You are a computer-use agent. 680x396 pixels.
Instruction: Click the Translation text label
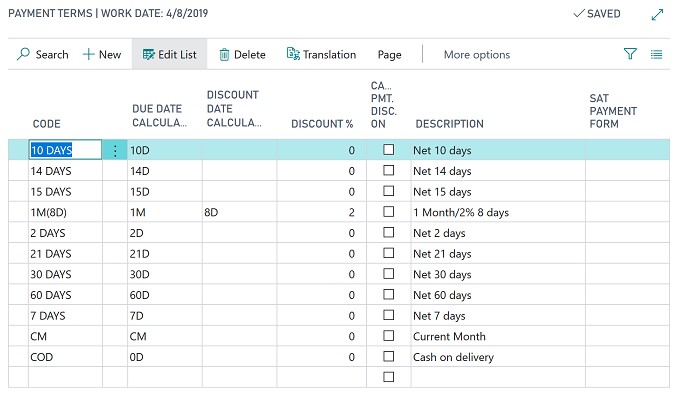329,55
